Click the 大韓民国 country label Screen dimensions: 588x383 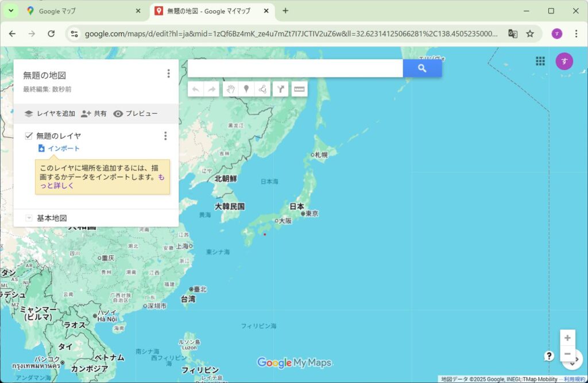(230, 206)
